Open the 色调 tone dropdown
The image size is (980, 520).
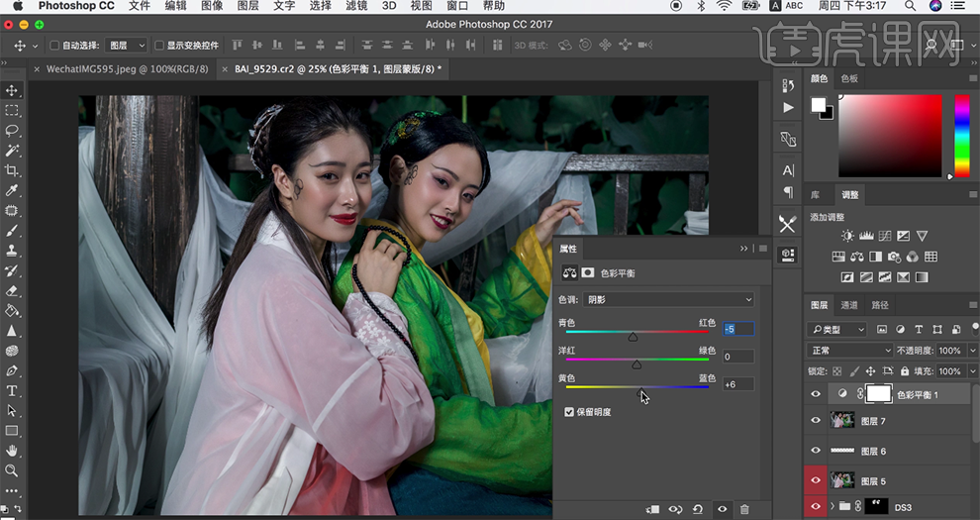(x=669, y=299)
